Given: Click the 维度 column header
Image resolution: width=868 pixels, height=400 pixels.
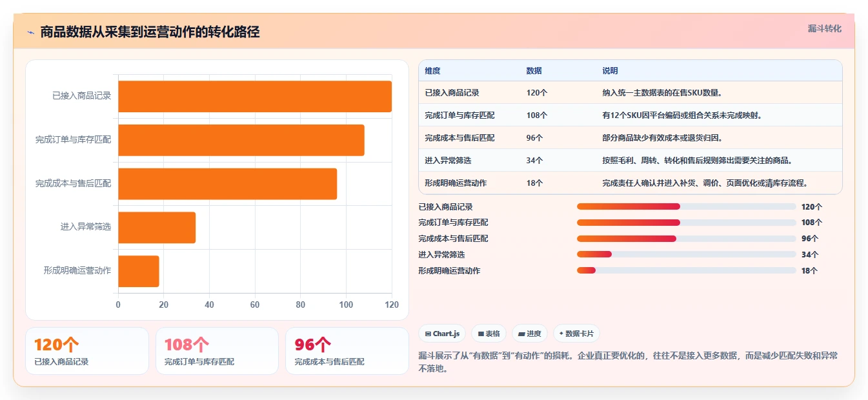Looking at the screenshot, I should tap(432, 70).
